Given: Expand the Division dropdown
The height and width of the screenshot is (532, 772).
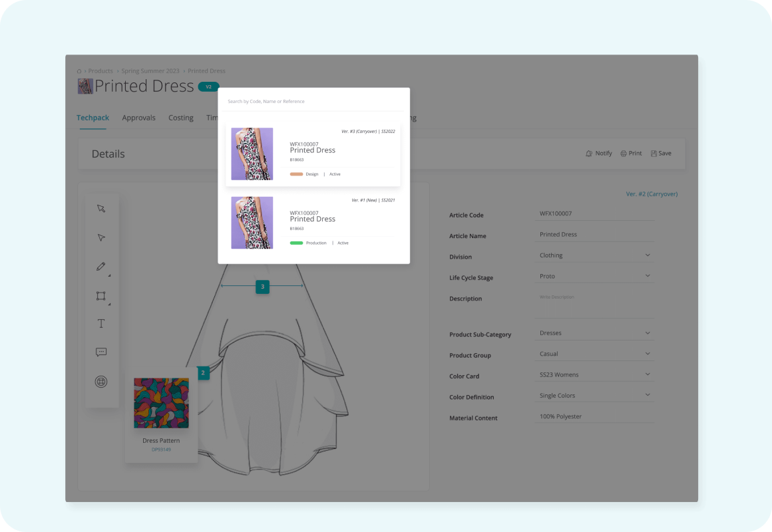Looking at the screenshot, I should 648,255.
